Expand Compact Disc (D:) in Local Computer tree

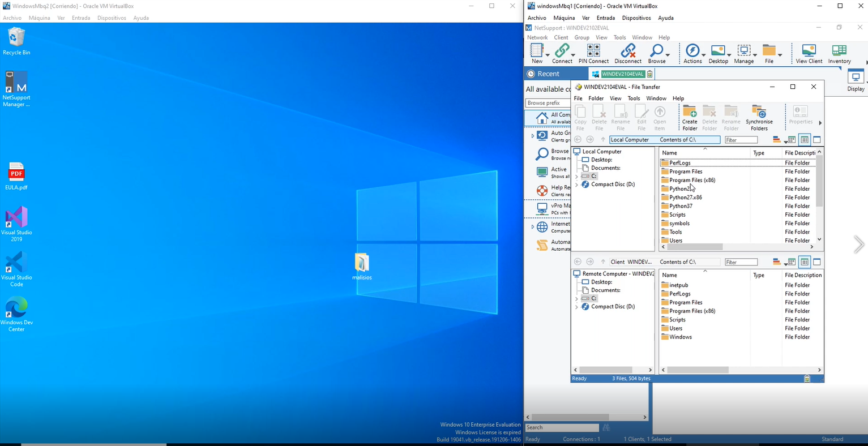coord(576,185)
